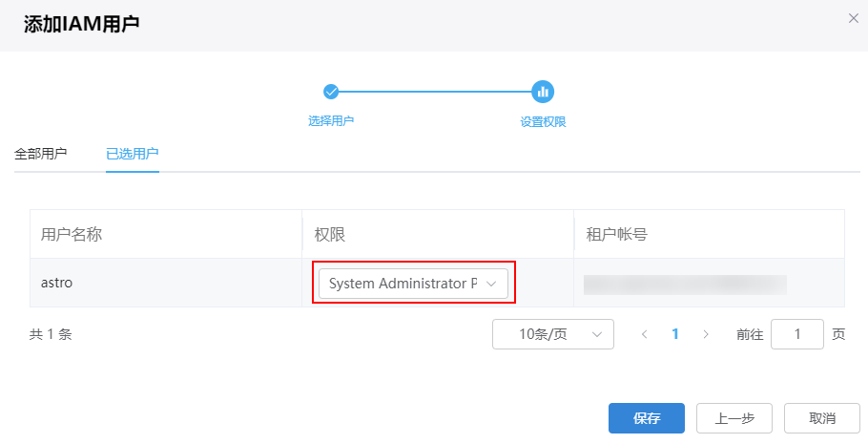Close the 添加IAM用户 dialog
The height and width of the screenshot is (444, 868).
[854, 18]
